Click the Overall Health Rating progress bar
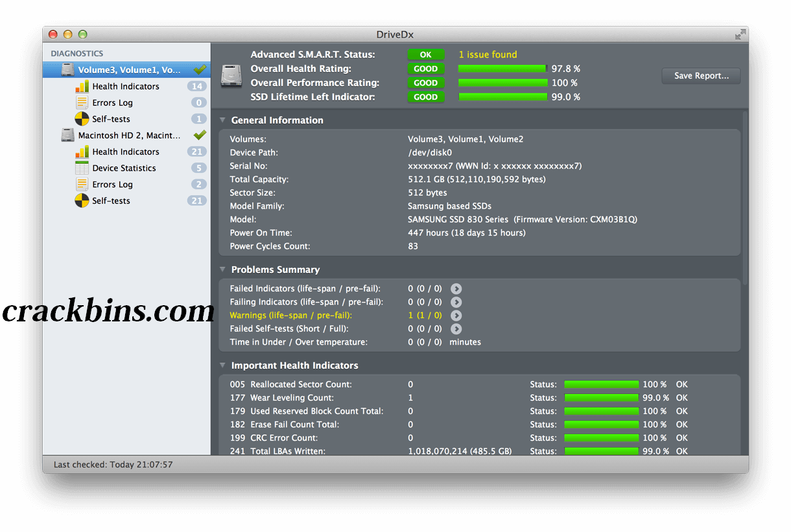 point(502,68)
